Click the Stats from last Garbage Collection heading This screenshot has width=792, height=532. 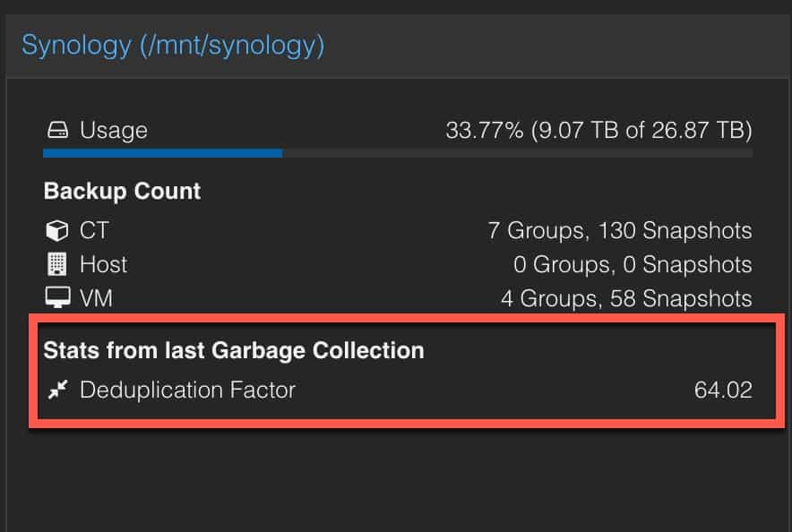234,350
